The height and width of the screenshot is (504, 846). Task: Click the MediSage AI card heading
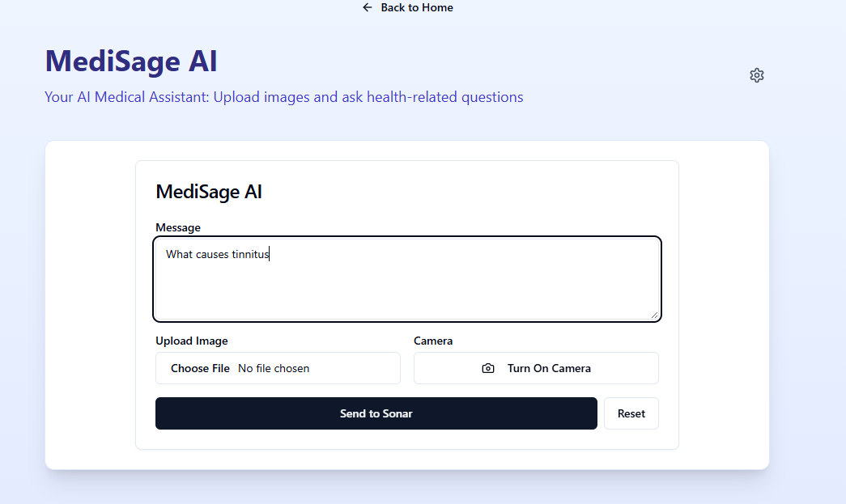pyautogui.click(x=209, y=192)
